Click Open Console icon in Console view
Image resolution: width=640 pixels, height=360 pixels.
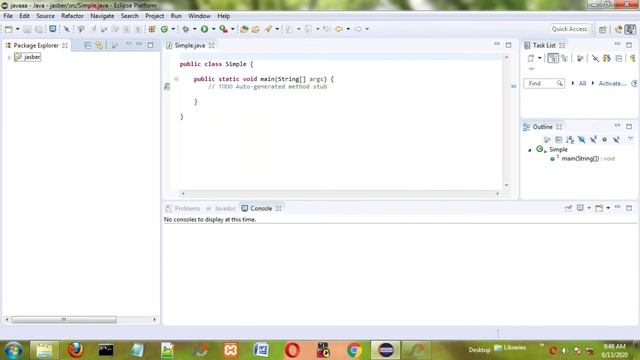(x=599, y=209)
